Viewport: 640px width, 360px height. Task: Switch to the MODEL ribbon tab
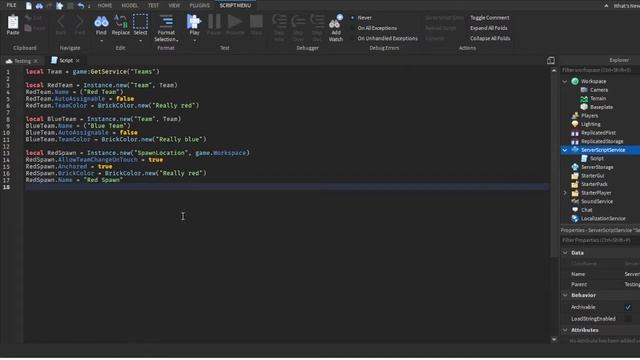[x=130, y=6]
